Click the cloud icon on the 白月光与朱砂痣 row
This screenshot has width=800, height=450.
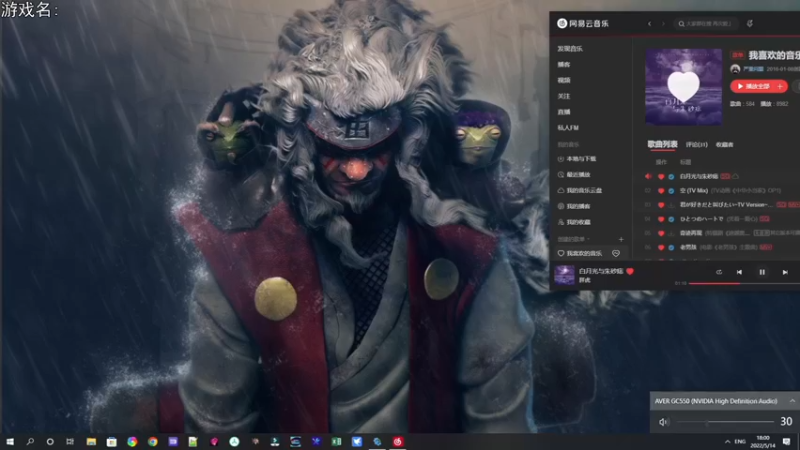point(736,177)
